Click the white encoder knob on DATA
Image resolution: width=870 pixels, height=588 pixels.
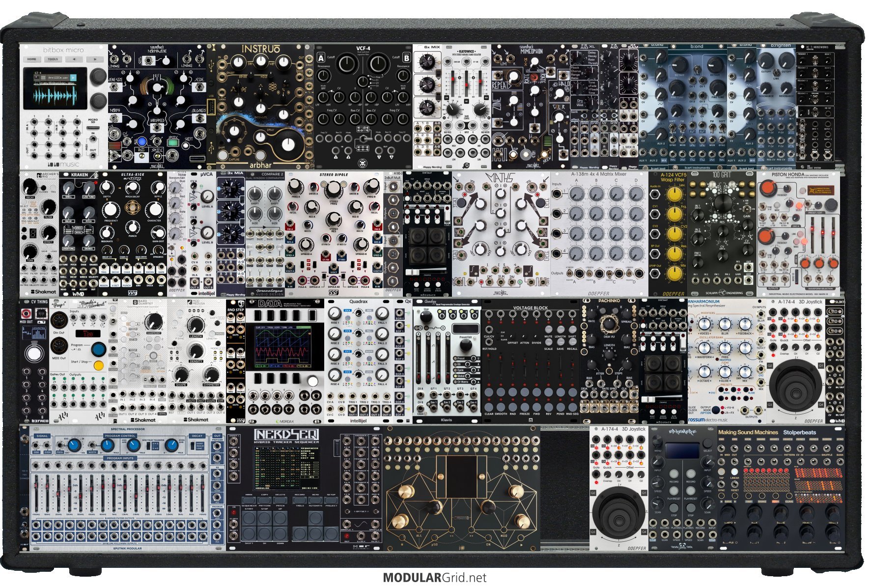pos(312,381)
